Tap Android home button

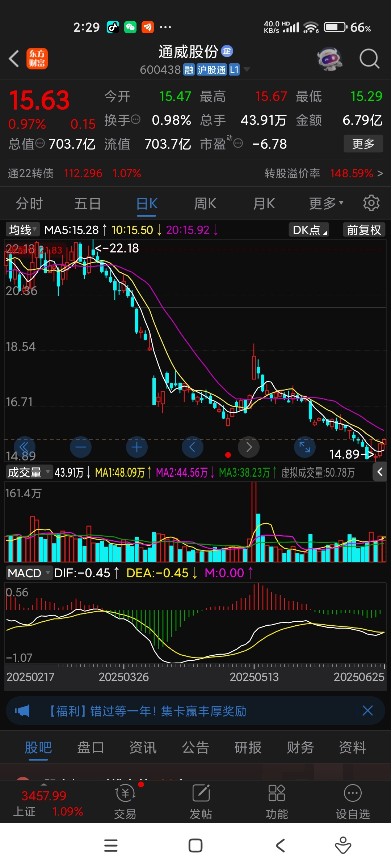195,846
